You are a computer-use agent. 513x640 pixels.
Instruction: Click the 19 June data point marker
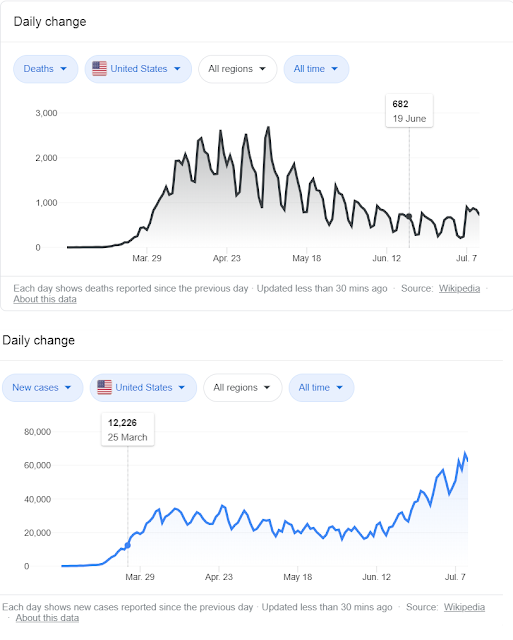[409, 217]
